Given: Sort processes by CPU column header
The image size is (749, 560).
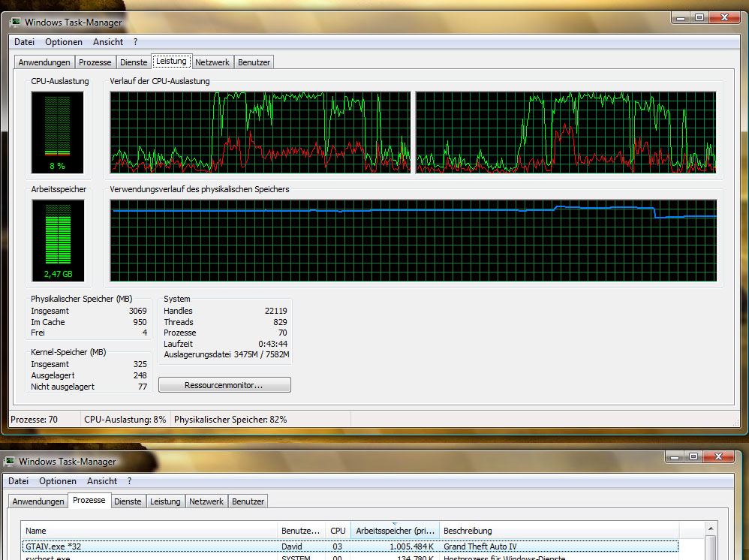Looking at the screenshot, I should click(338, 531).
